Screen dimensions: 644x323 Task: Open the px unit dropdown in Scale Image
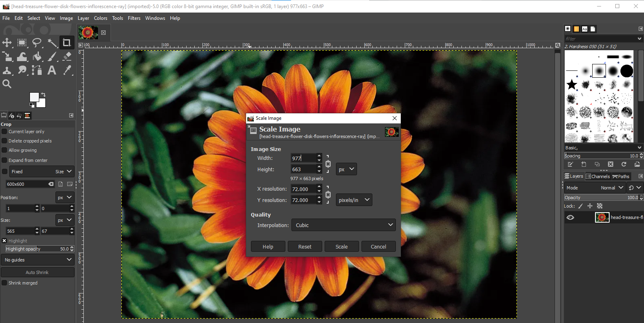346,169
